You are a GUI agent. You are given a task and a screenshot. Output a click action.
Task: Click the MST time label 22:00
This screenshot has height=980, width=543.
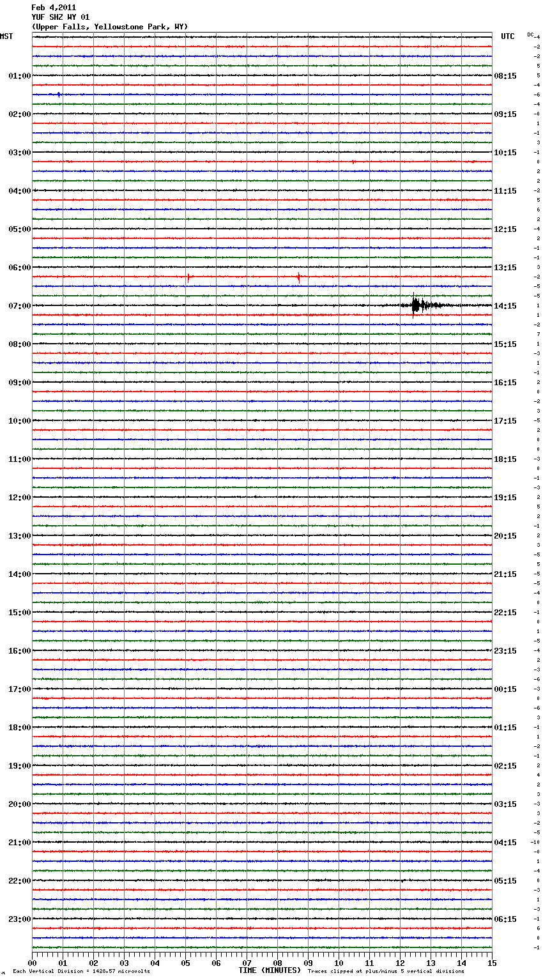(x=20, y=881)
